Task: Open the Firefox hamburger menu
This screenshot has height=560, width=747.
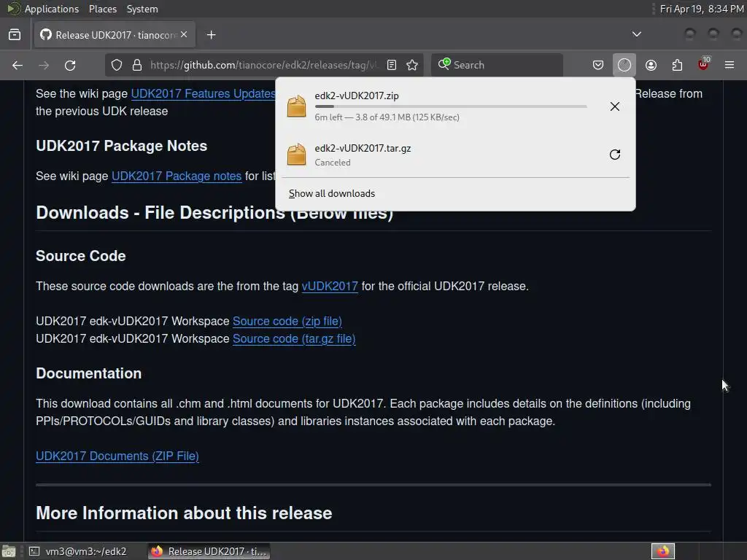Action: pyautogui.click(x=729, y=65)
